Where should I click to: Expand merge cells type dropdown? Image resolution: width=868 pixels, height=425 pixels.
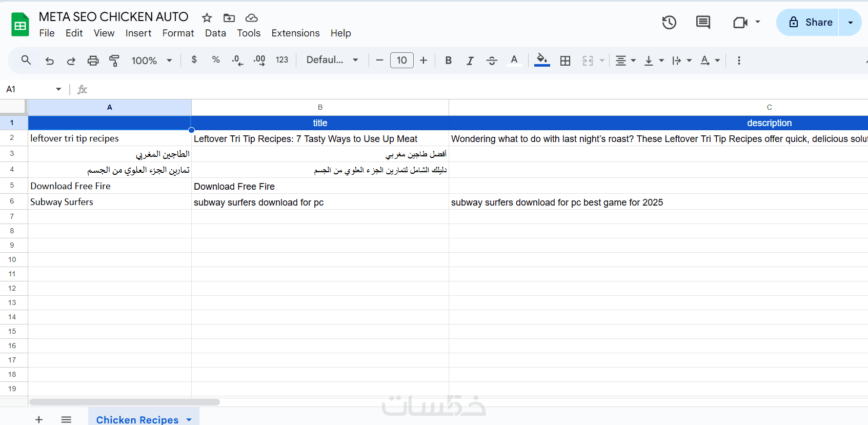(x=602, y=60)
